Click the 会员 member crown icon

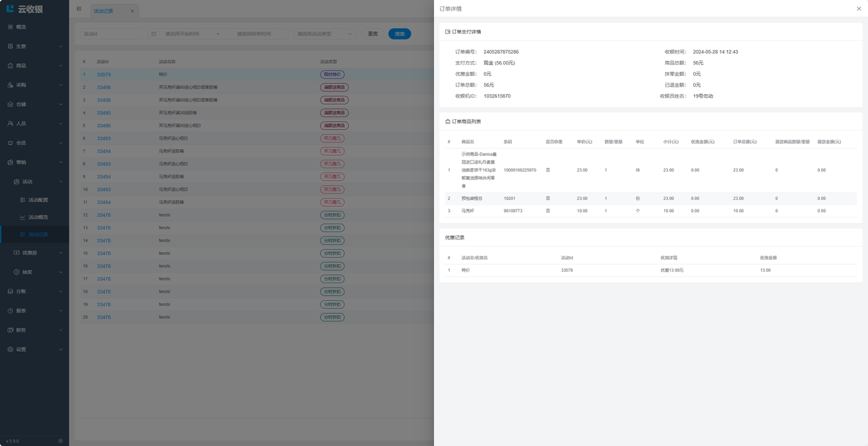[10, 143]
